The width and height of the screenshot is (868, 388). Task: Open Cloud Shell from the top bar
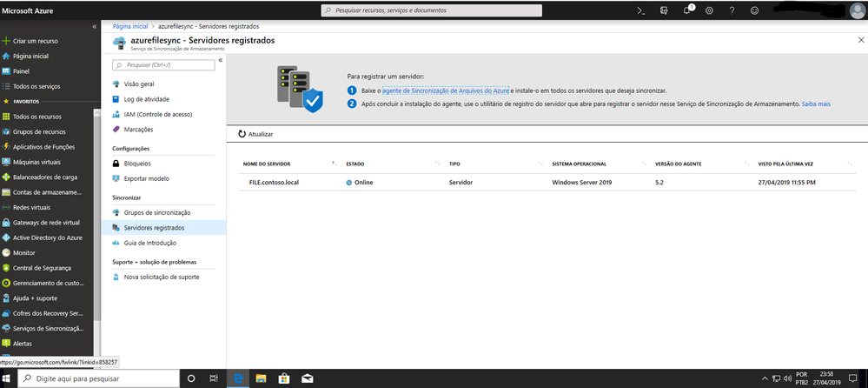tap(641, 10)
